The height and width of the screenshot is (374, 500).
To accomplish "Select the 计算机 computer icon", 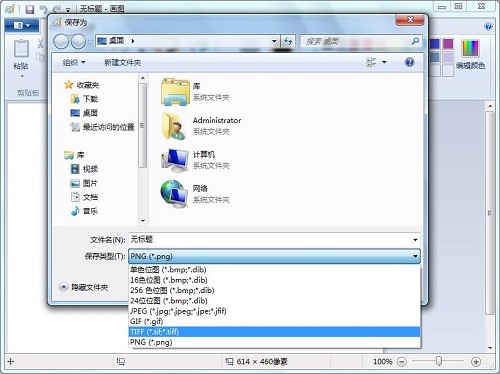I will (175, 160).
